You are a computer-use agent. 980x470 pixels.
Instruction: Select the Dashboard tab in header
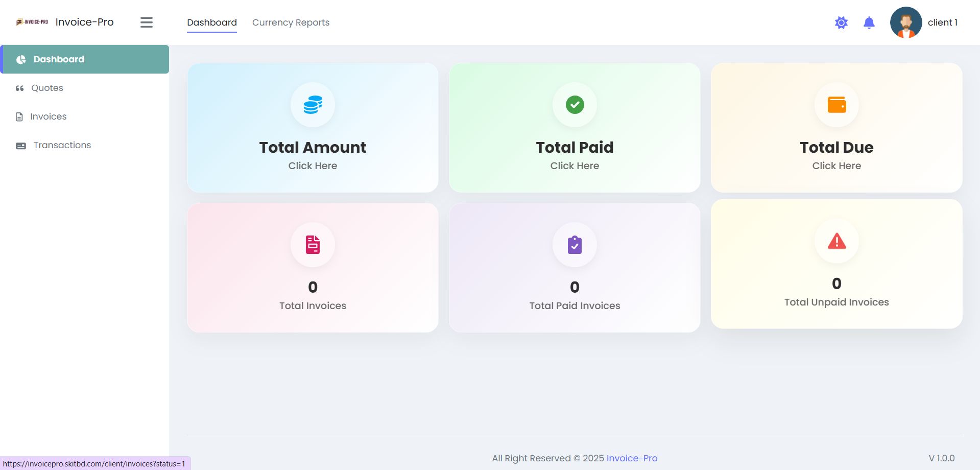click(x=212, y=22)
